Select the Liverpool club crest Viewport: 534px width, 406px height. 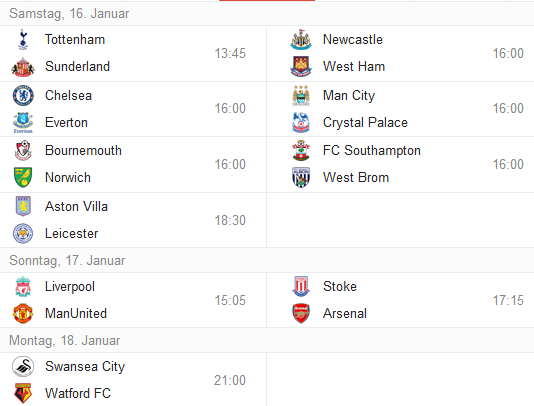pyautogui.click(x=23, y=286)
